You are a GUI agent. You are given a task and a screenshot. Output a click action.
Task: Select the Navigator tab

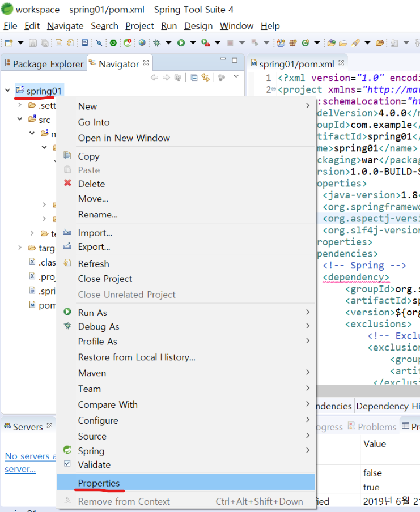119,64
